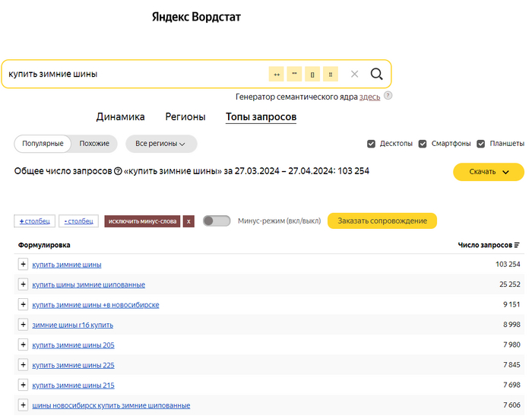
Task: Apply the square brackets operator button
Action: pyautogui.click(x=312, y=74)
